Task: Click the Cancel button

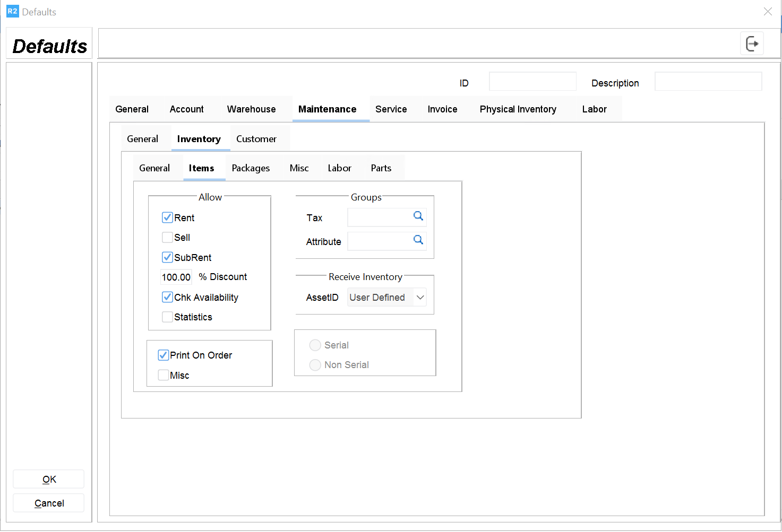Action: pyautogui.click(x=49, y=503)
